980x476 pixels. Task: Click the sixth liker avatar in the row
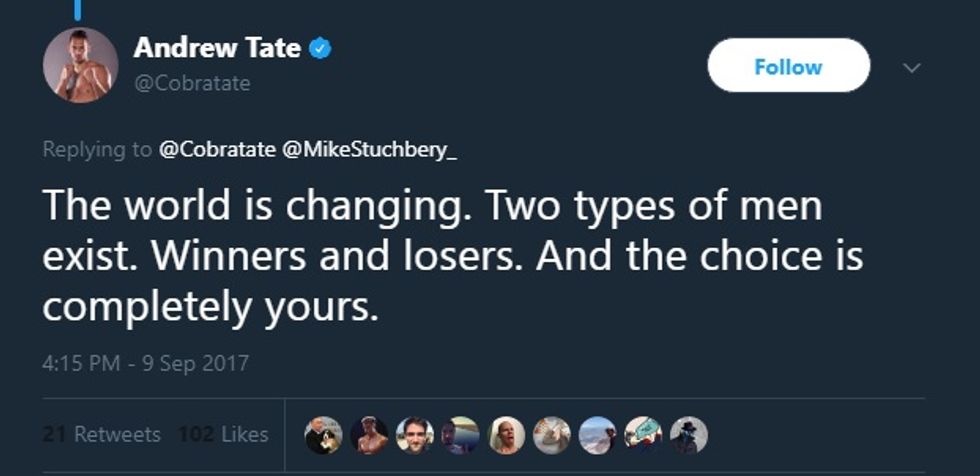point(552,434)
